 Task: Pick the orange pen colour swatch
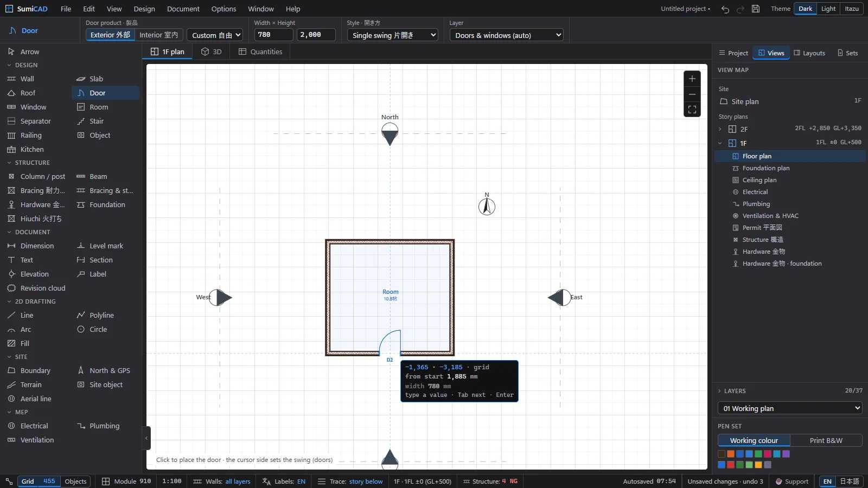[731, 454]
